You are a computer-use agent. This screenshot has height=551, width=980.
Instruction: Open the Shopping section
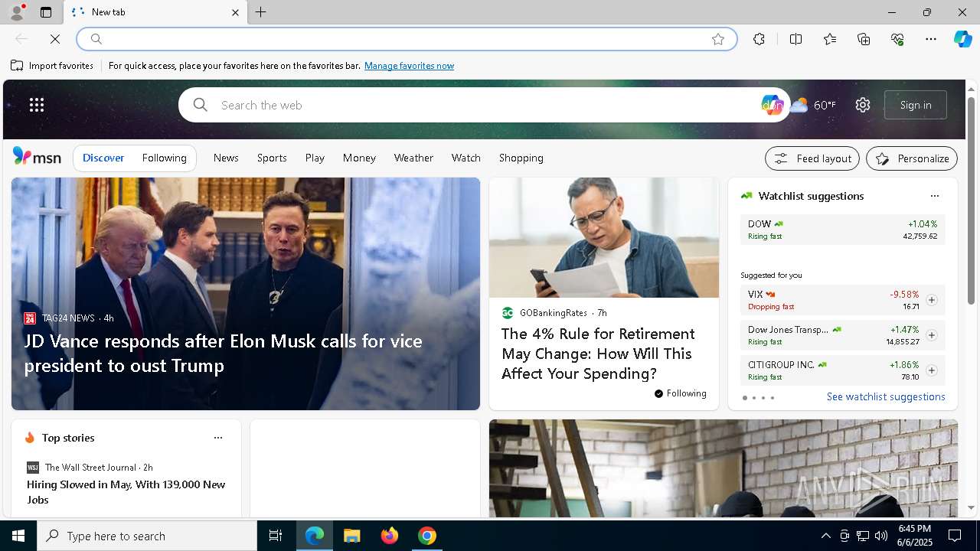click(521, 158)
